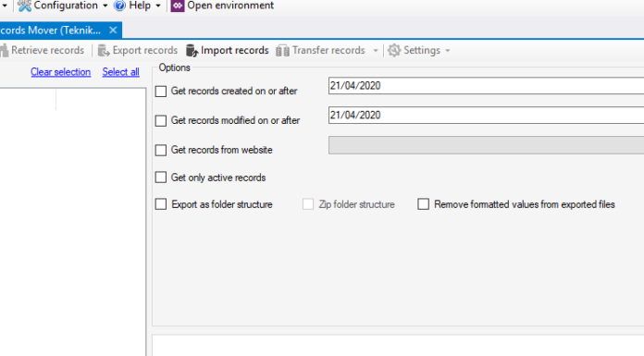Open the Settings dropdown arrow
This screenshot has height=356, width=644.
[448, 51]
